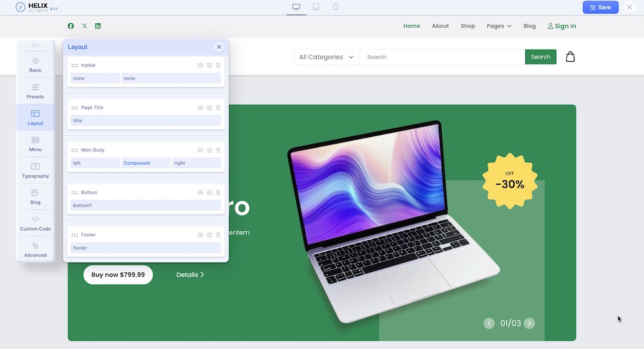
Task: Select the first 'none' topbar column
Action: tap(95, 78)
